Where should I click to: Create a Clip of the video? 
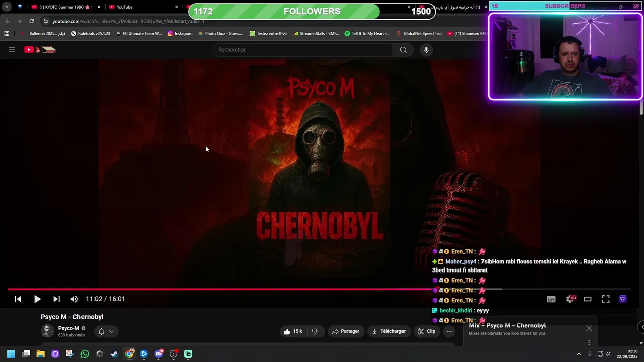coord(427,331)
